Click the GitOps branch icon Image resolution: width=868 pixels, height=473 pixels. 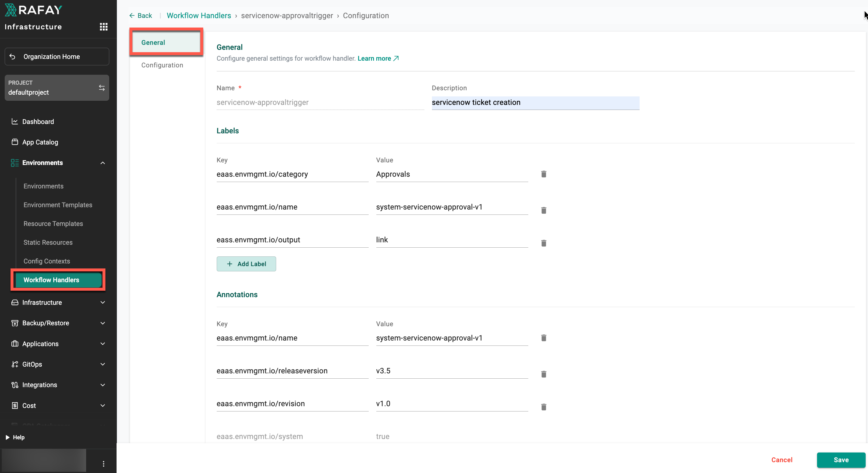[x=15, y=364]
